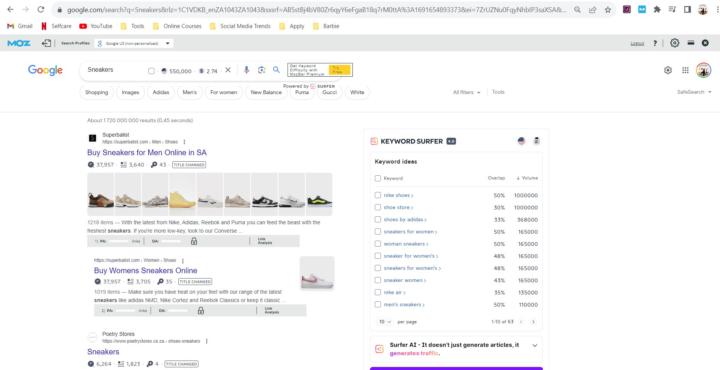
Task: Click the yellow Try Free button
Action: [340, 70]
